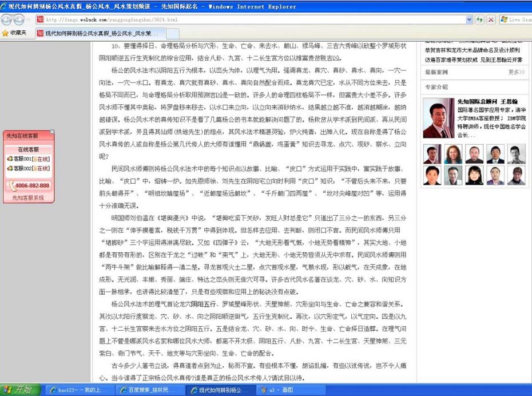The image size is (532, 396).
Task: Open first expert thumbnail in bottom row
Action: [432, 176]
